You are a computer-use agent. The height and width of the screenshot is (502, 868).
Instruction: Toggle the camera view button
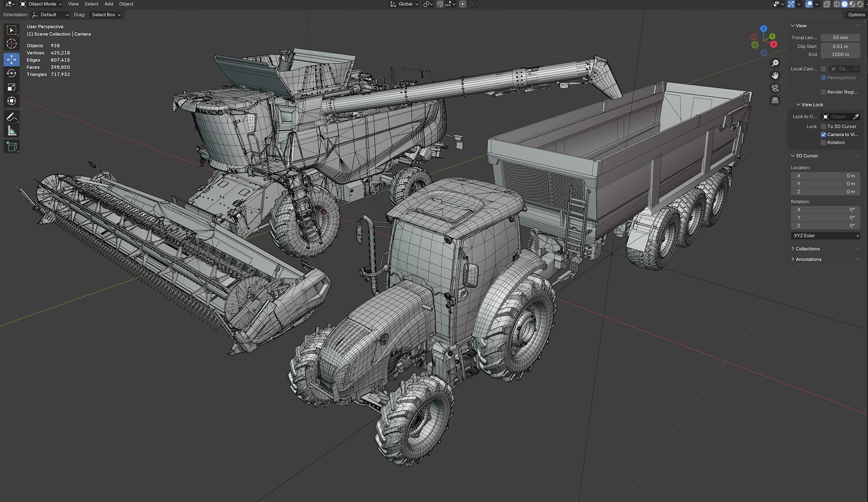point(775,88)
